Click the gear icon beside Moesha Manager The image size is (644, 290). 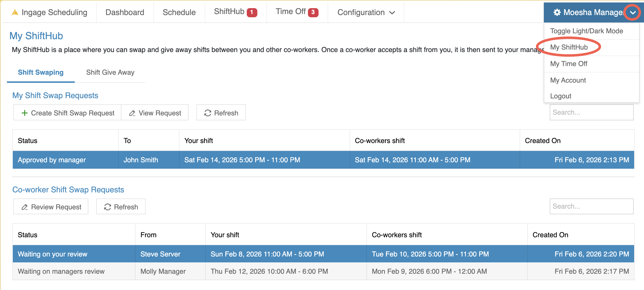pos(557,12)
